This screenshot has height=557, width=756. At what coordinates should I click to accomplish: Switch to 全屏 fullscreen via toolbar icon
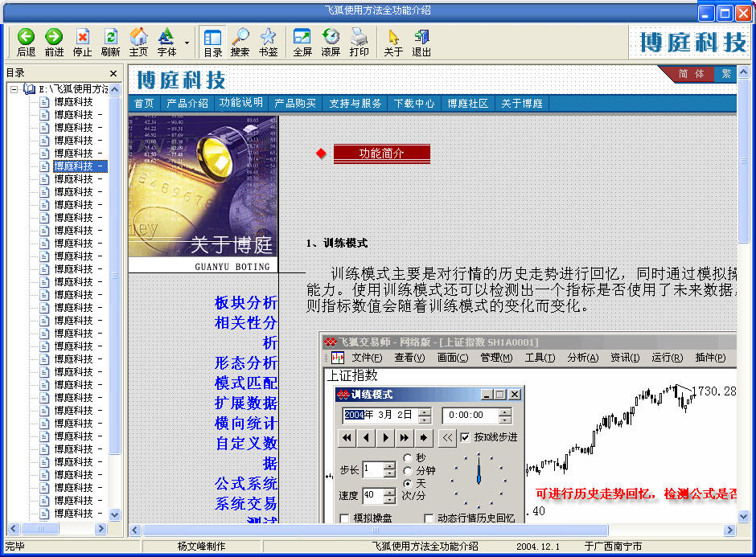point(302,42)
